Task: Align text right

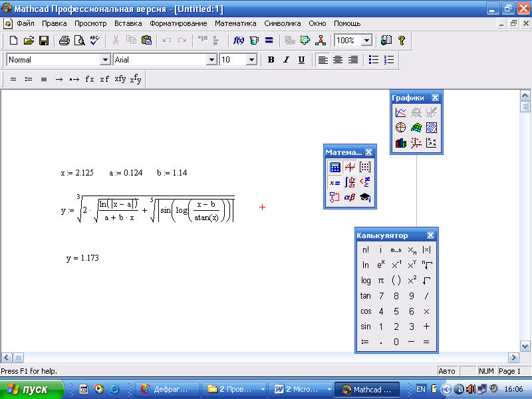Action: (x=353, y=60)
